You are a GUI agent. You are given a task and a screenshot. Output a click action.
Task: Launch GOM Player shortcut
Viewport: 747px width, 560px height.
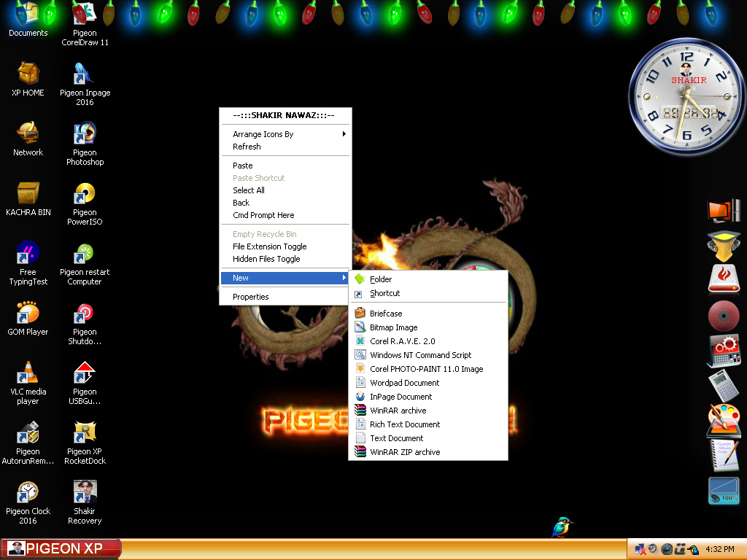[x=28, y=319]
